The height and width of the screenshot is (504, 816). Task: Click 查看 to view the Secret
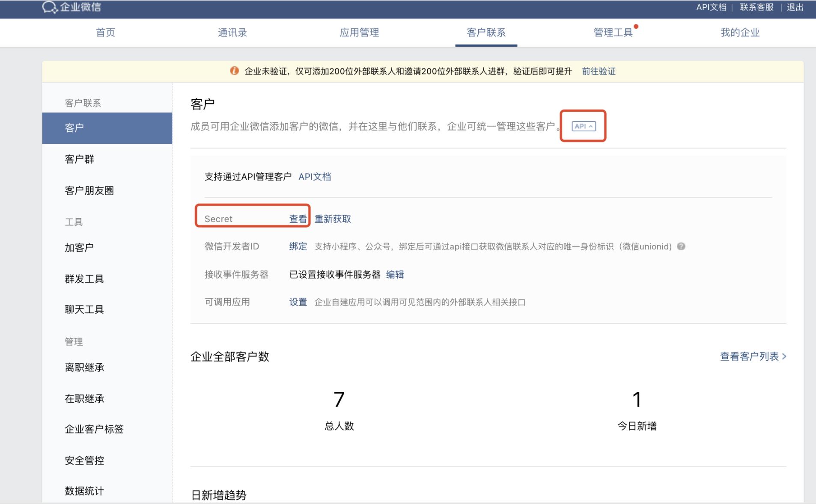tap(298, 219)
